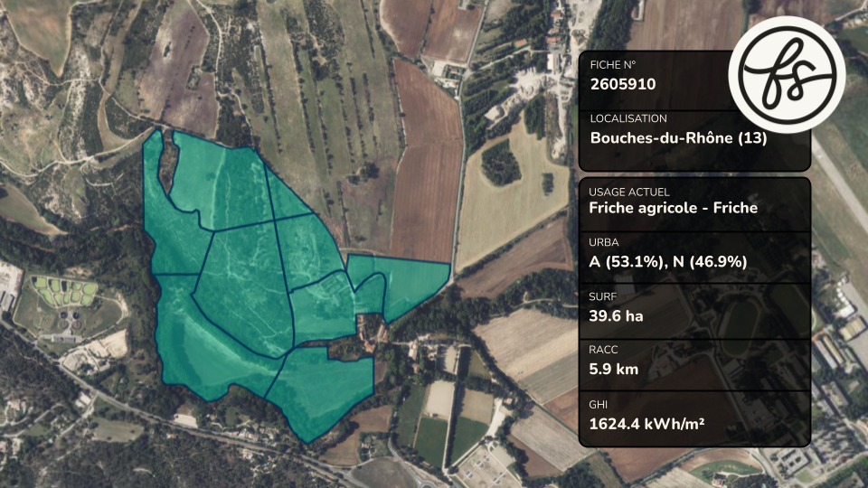The width and height of the screenshot is (868, 488).
Task: Select the SURF 39.6 ha row
Action: (694, 311)
